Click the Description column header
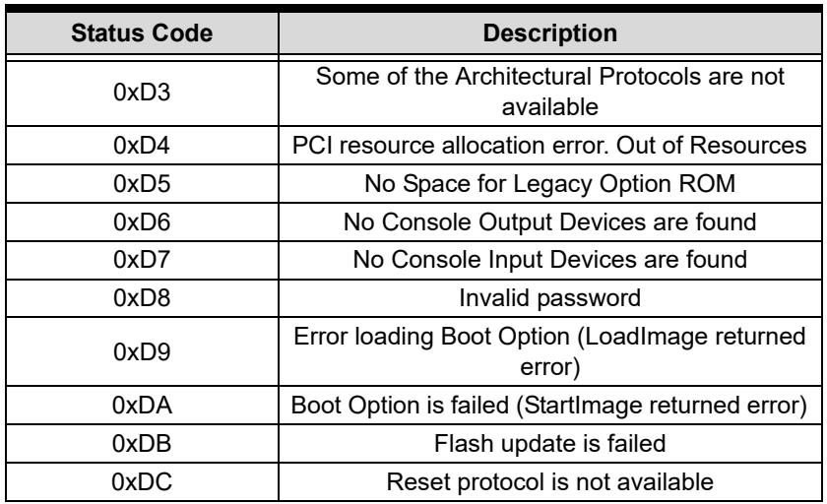 pos(550,33)
